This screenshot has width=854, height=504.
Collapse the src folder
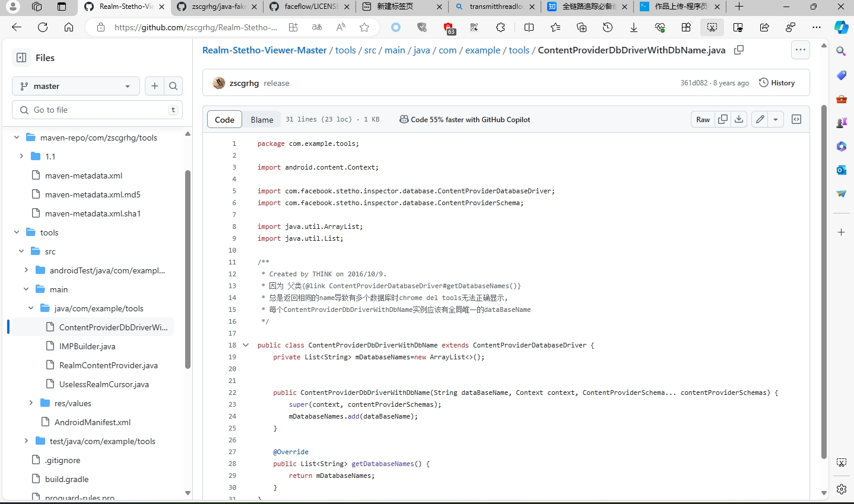click(x=21, y=251)
